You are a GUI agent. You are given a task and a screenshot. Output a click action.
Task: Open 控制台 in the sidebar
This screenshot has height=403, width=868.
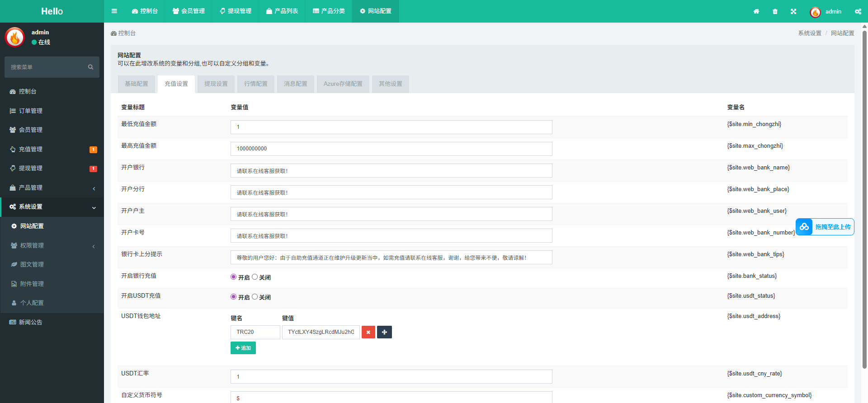(x=52, y=91)
